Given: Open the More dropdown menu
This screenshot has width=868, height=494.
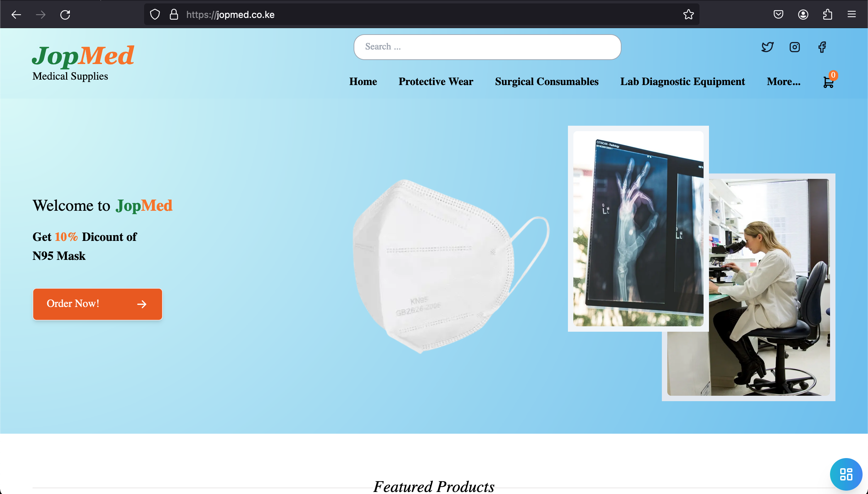Looking at the screenshot, I should (783, 82).
